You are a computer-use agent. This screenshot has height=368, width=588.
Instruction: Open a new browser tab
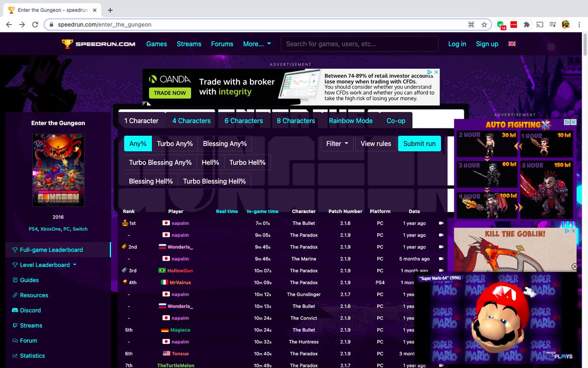click(110, 10)
